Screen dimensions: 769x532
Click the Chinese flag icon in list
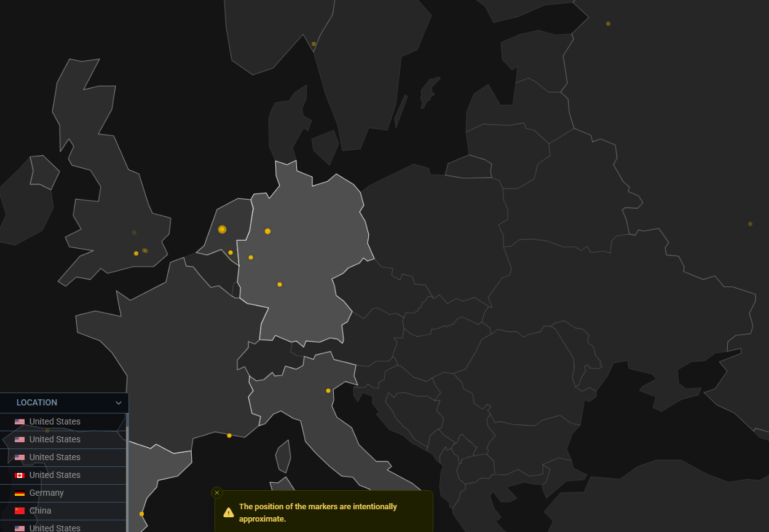tap(20, 511)
